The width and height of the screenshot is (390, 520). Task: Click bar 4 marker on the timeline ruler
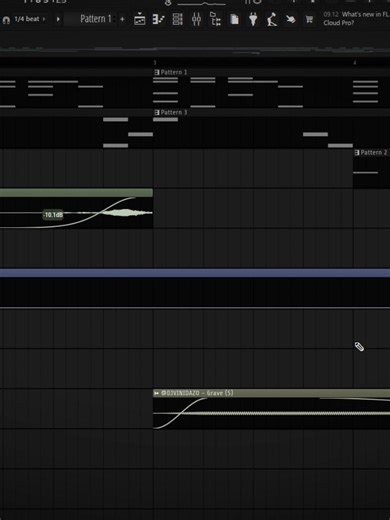point(355,63)
